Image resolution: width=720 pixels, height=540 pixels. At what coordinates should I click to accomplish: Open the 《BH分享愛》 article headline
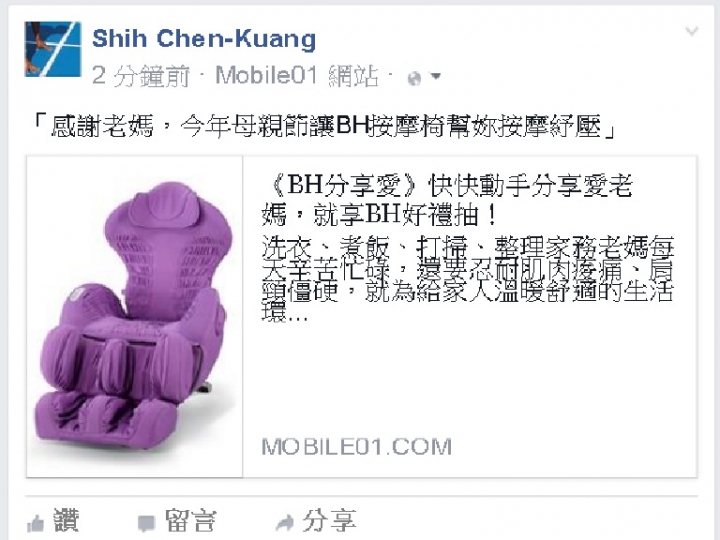point(448,200)
